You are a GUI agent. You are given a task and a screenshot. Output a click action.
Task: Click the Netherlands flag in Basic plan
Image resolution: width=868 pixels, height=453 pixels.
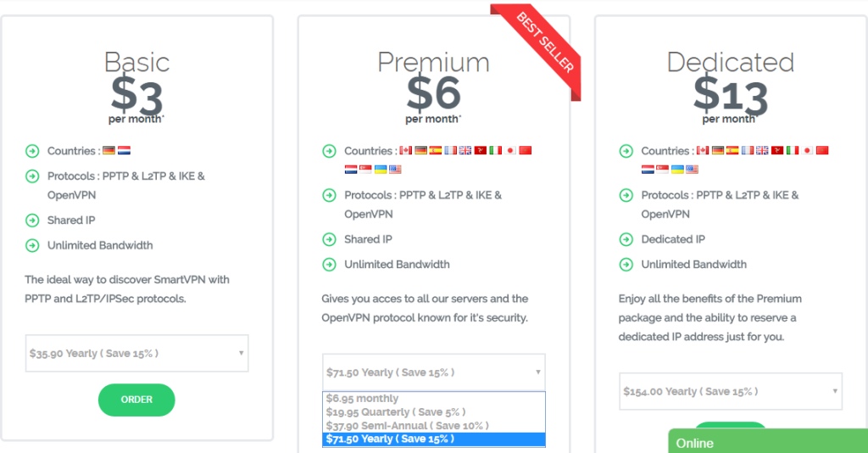[124, 151]
